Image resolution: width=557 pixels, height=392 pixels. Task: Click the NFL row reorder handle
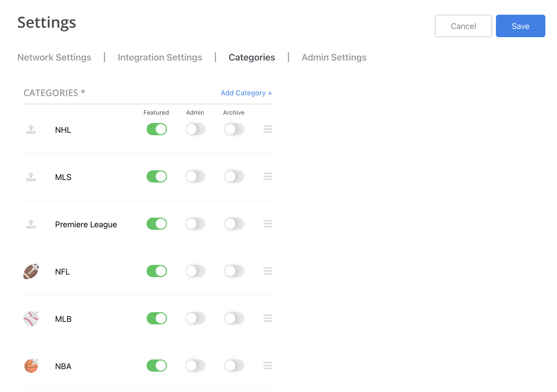268,271
